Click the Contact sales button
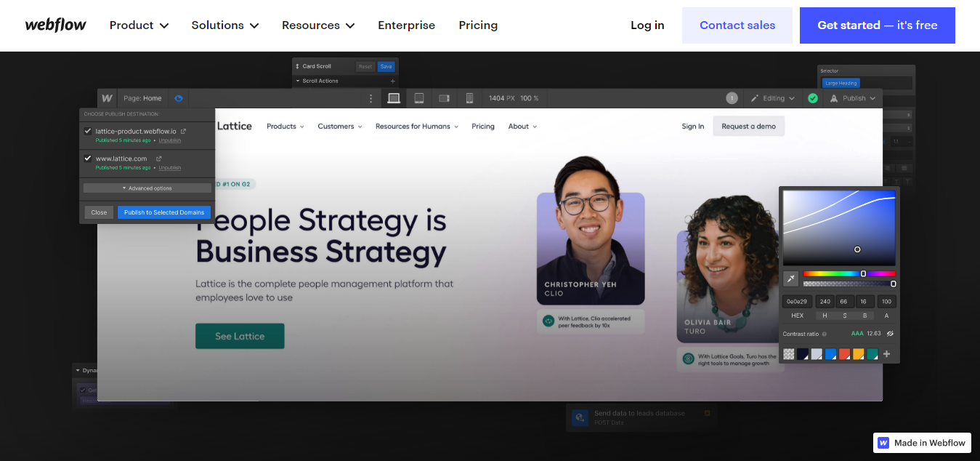The width and height of the screenshot is (980, 461). [x=737, y=25]
